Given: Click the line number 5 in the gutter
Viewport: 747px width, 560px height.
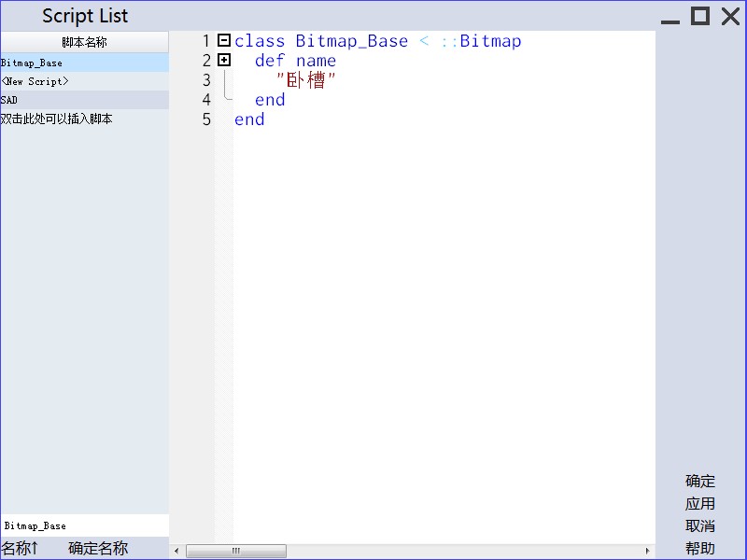Looking at the screenshot, I should pos(206,119).
